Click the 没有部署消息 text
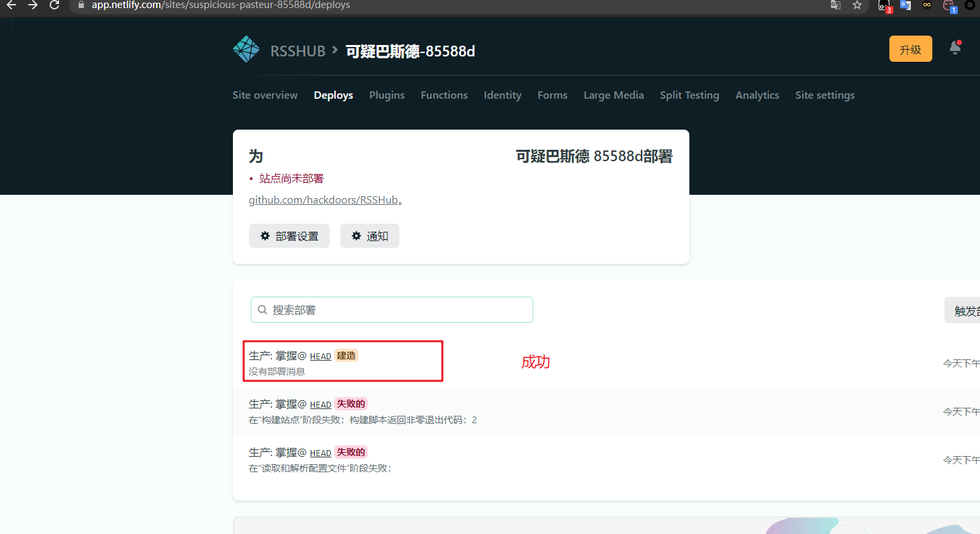 point(277,371)
